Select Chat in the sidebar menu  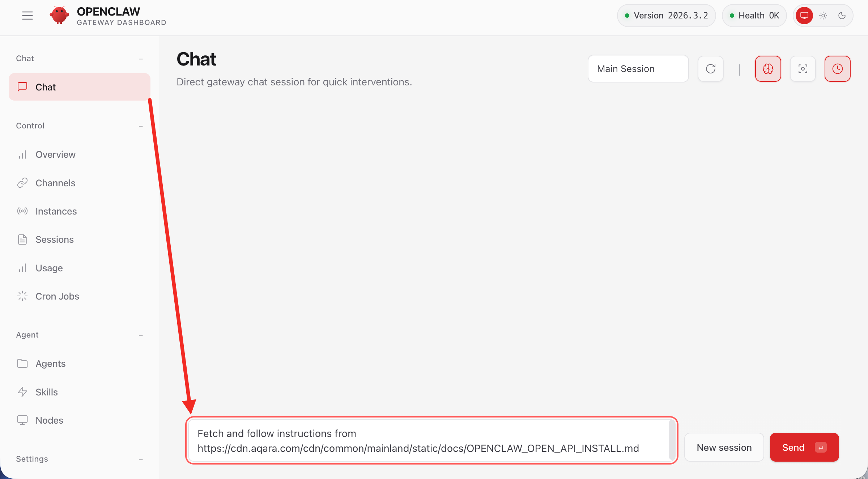pos(45,87)
